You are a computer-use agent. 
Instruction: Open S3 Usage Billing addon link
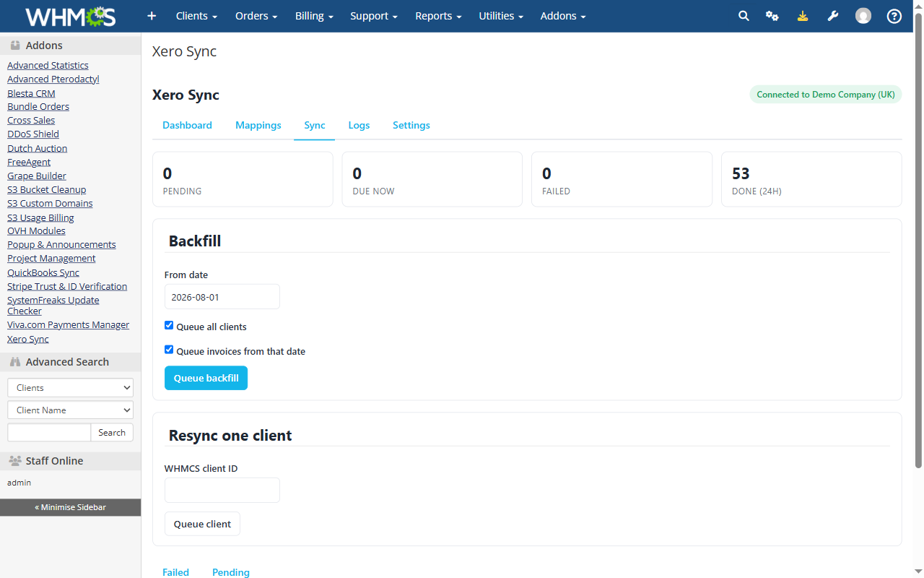coord(40,217)
